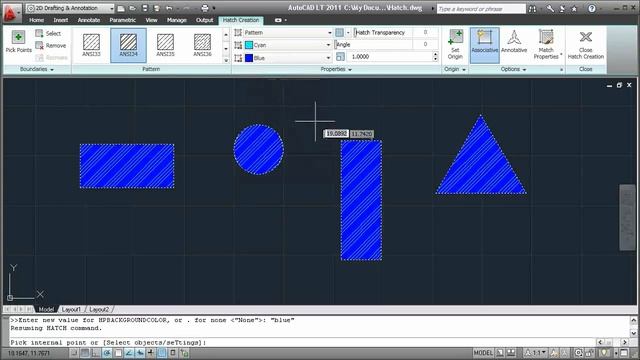
Task: Click the hatch pattern scale field 1.0000
Action: point(389,57)
